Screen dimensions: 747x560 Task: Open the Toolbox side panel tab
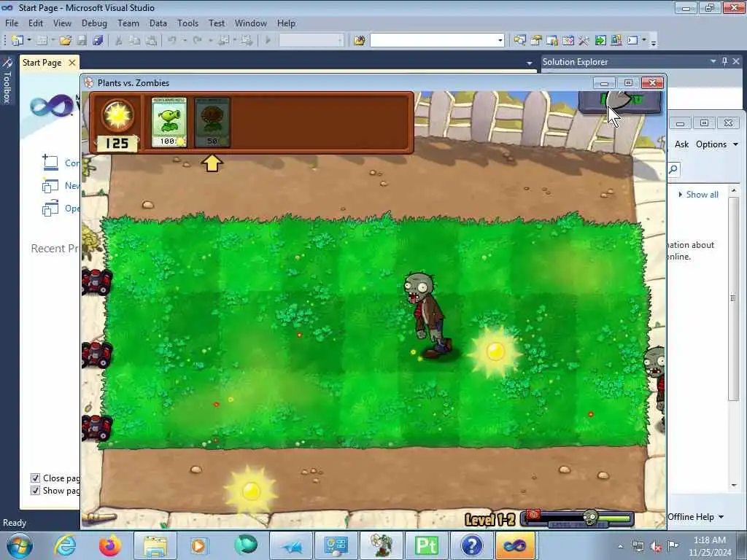[x=7, y=81]
